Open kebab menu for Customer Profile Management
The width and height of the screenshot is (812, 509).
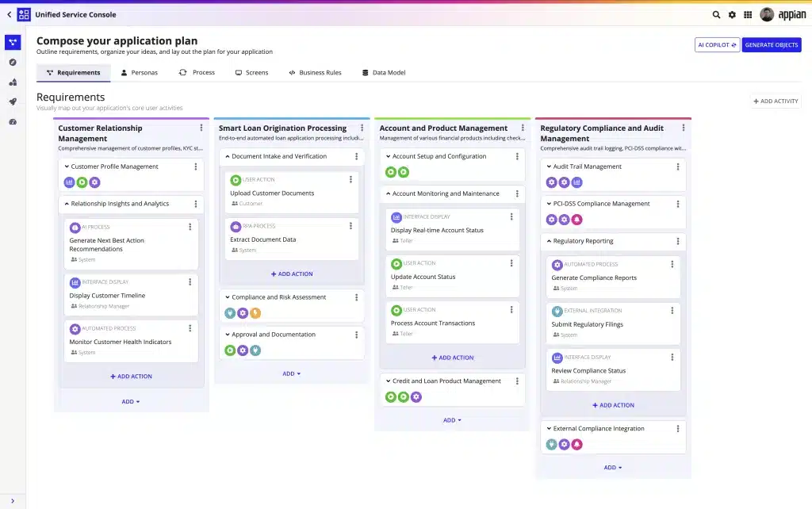click(195, 166)
